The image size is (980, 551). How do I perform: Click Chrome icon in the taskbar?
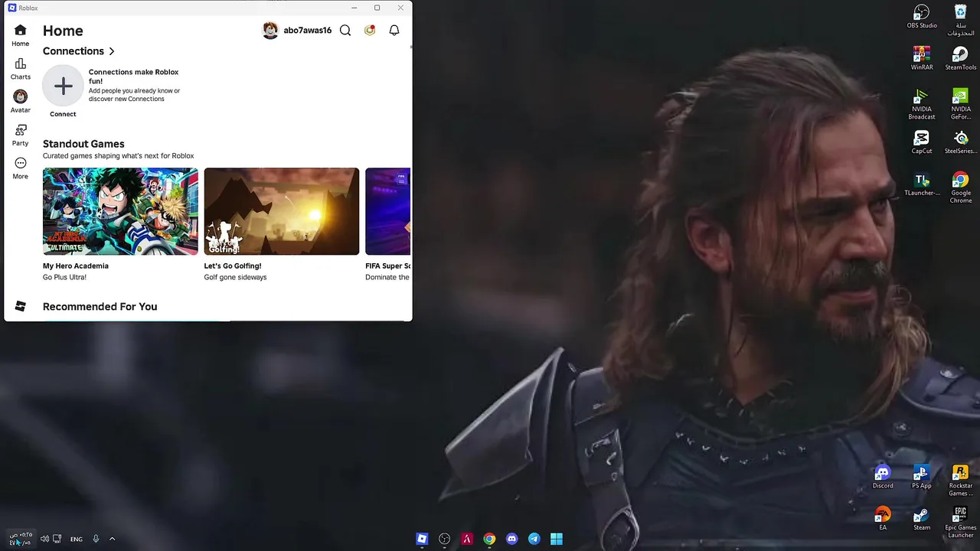pyautogui.click(x=489, y=539)
